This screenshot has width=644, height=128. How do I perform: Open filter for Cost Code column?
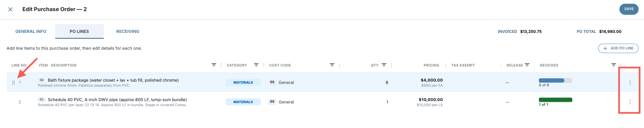(x=332, y=65)
